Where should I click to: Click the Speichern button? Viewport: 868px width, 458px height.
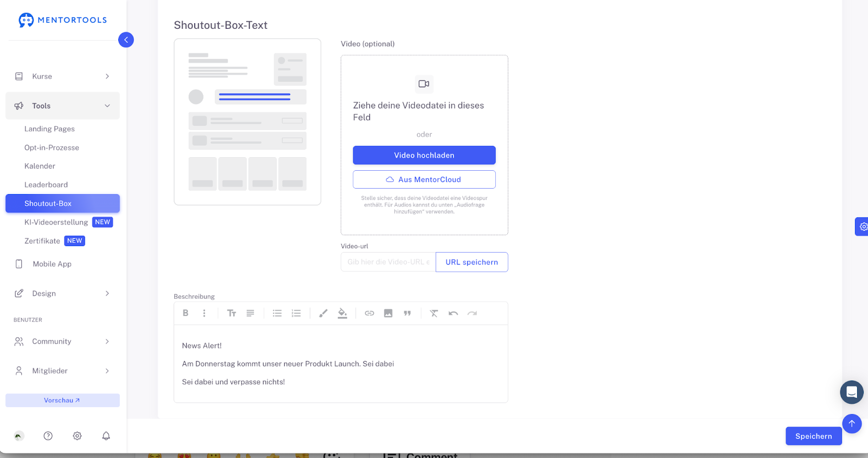814,436
